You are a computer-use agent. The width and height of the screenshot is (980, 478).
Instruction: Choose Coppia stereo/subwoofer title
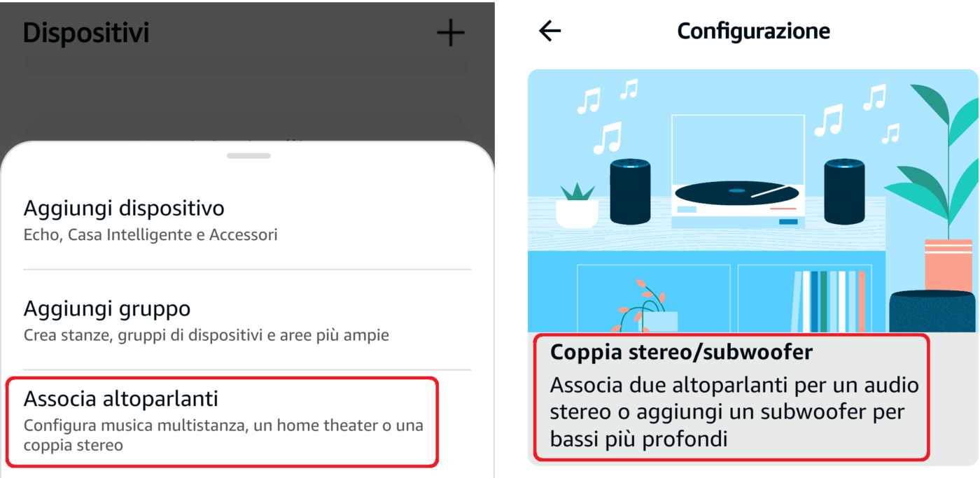click(x=682, y=352)
